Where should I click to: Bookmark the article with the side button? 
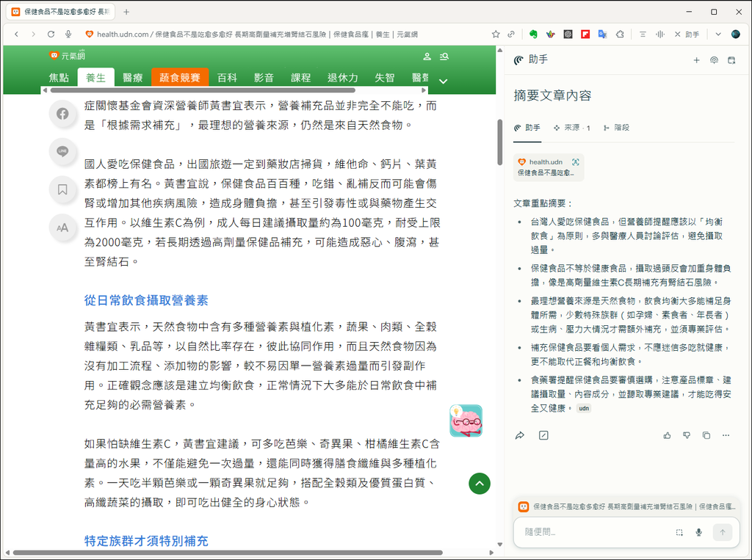click(62, 190)
